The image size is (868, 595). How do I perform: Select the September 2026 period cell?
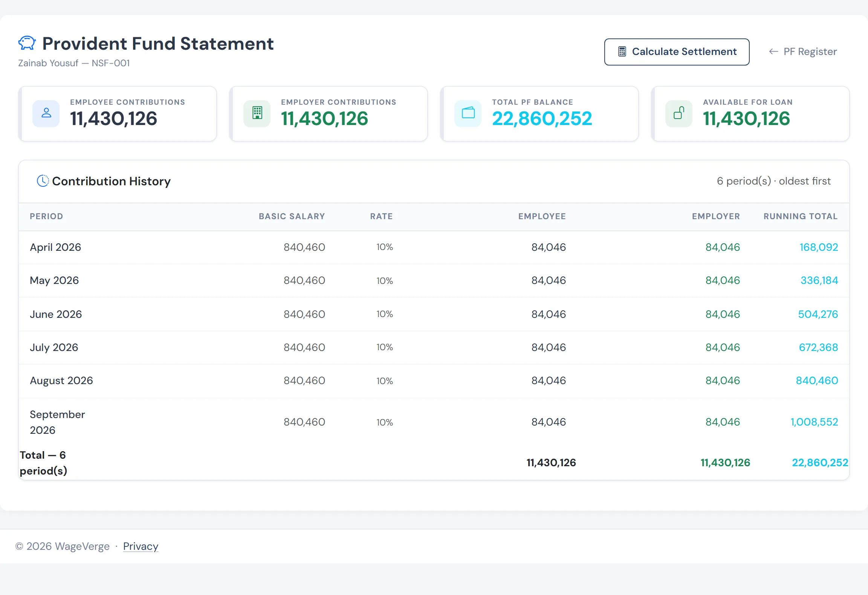coord(57,422)
